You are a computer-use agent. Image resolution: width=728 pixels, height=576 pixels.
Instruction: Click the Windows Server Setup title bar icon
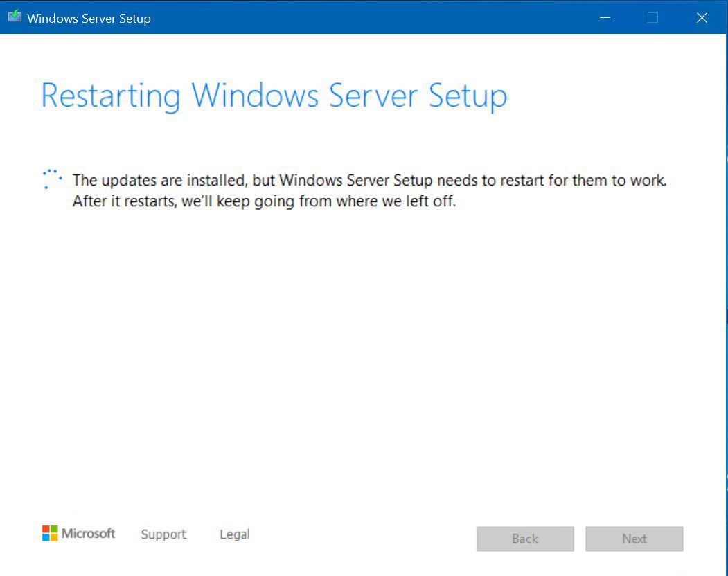pyautogui.click(x=15, y=16)
